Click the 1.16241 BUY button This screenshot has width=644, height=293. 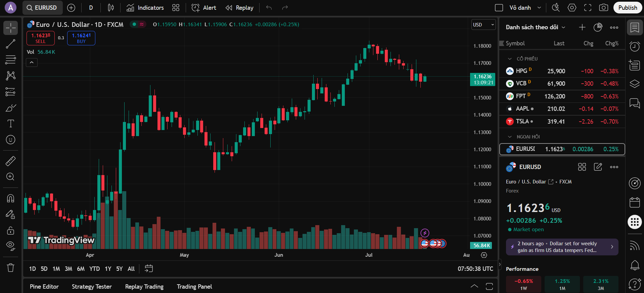(81, 38)
